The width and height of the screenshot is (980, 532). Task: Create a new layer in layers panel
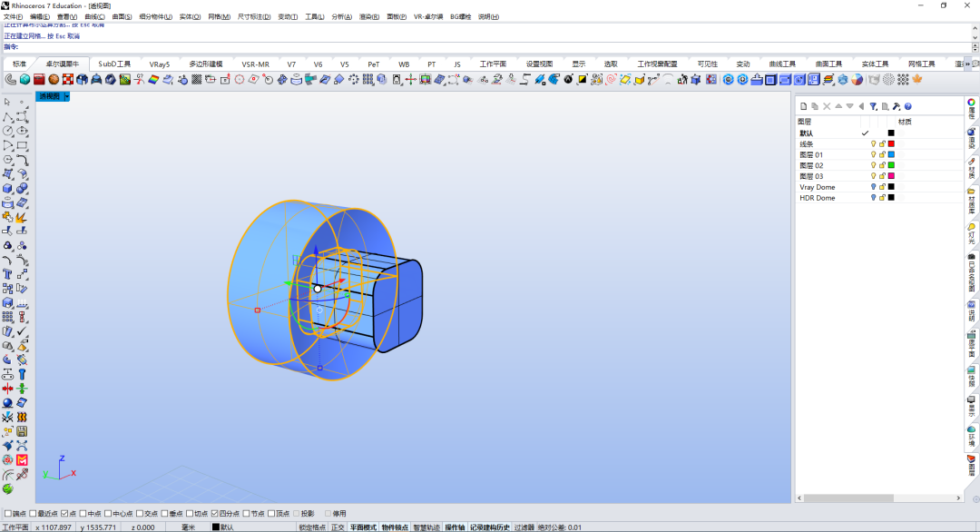[x=804, y=106]
